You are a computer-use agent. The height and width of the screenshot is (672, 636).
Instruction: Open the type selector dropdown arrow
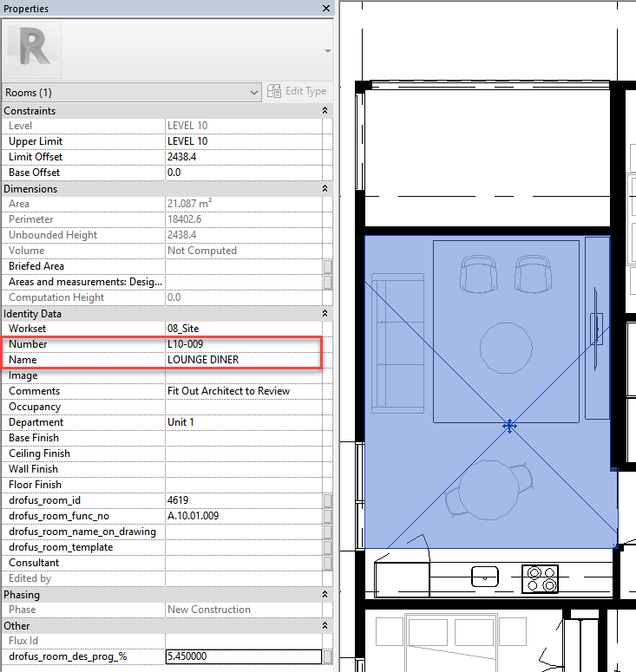tap(327, 51)
